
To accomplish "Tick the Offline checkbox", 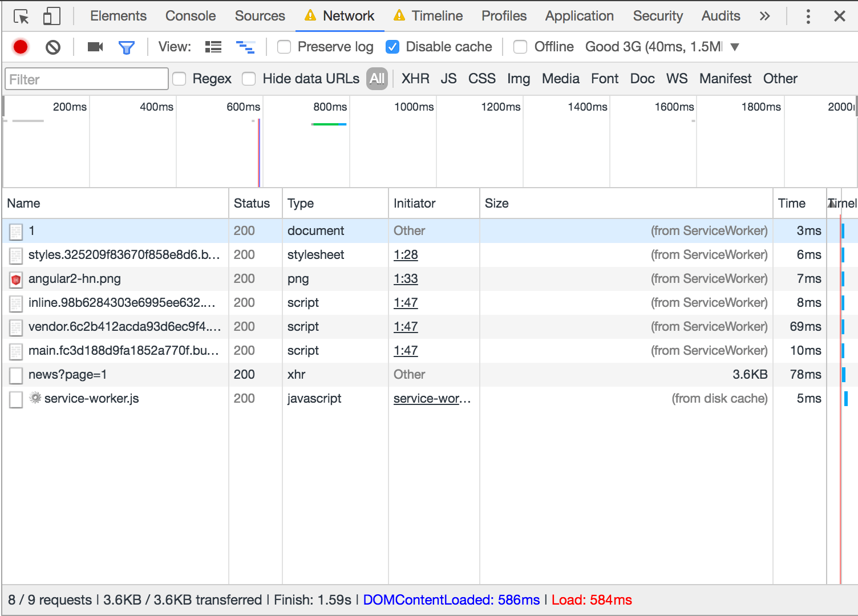I will [x=520, y=47].
